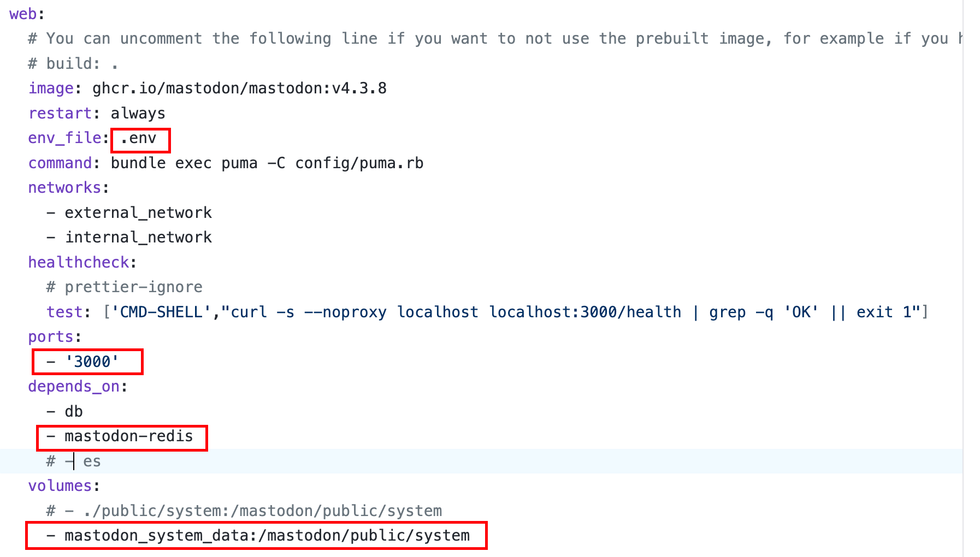The height and width of the screenshot is (557, 980).
Task: Click the 'depends_on:' key
Action: pyautogui.click(x=74, y=387)
